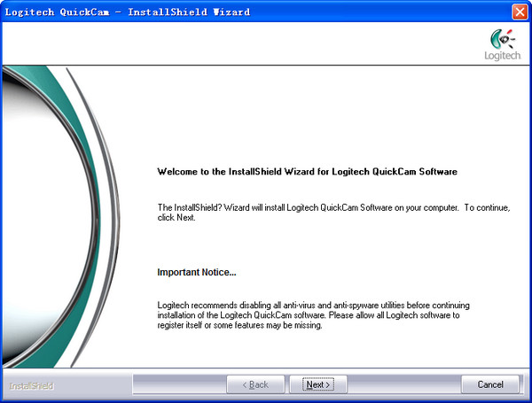Click the anti-virus recommendation paragraph
Screen dimensions: 532x403
(x=314, y=315)
